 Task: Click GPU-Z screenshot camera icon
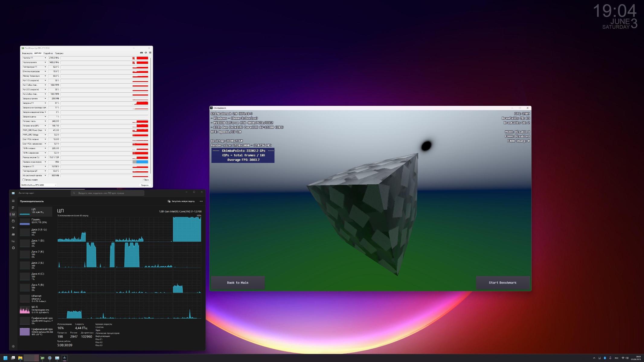(141, 53)
